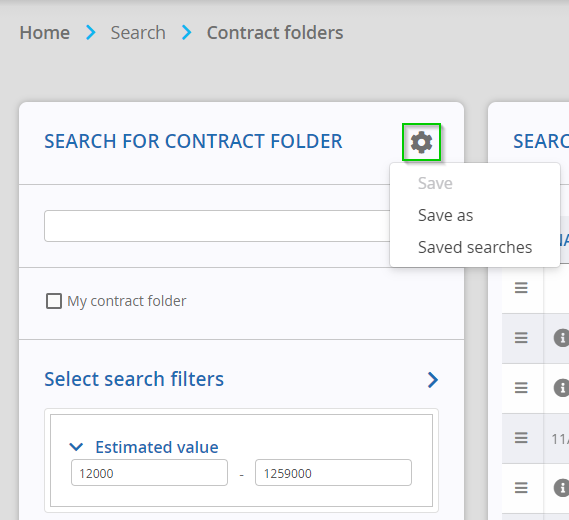Image resolution: width=569 pixels, height=520 pixels.
Task: Expand Select search filters with the right chevron
Action: (x=433, y=380)
